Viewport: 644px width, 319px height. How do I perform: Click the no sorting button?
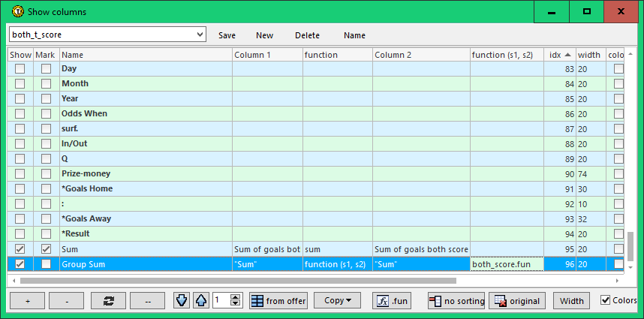(456, 300)
